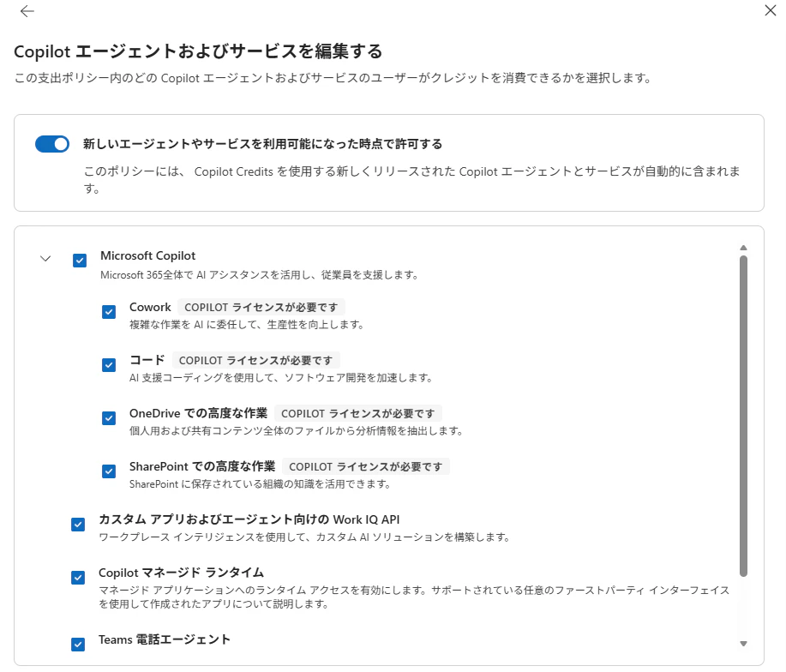Click the コード label text
The image size is (786, 672).
tap(147, 360)
